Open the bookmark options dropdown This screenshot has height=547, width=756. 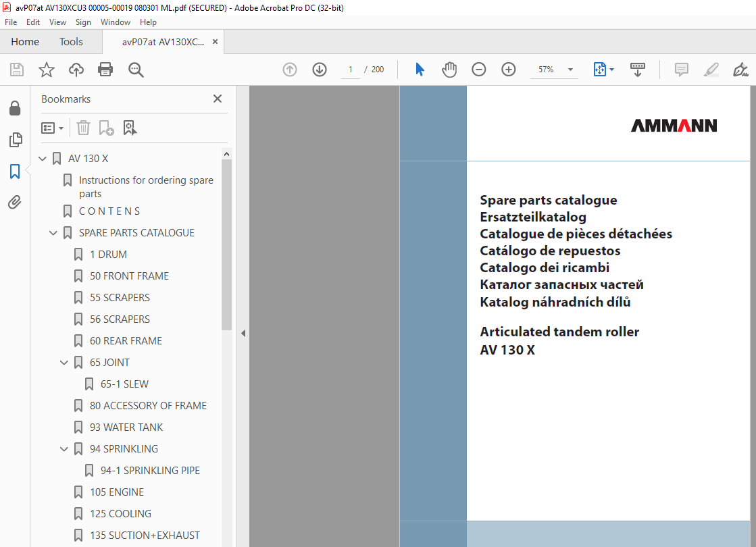click(x=53, y=128)
